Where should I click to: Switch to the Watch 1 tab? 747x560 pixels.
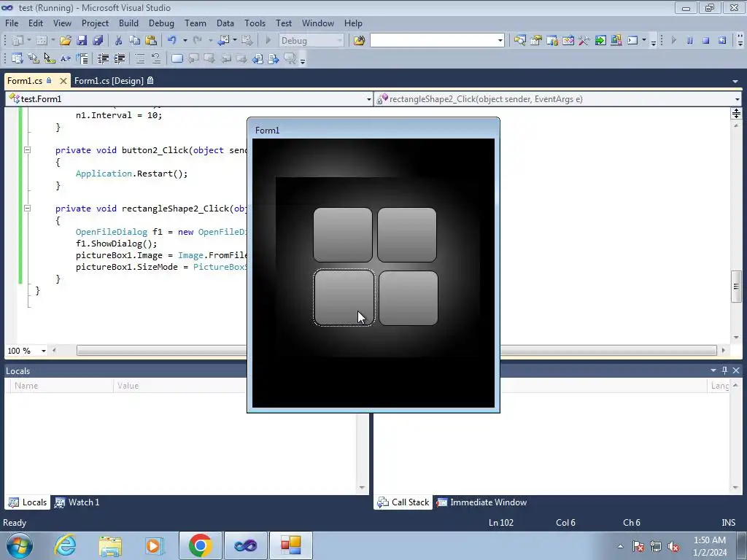click(x=77, y=502)
